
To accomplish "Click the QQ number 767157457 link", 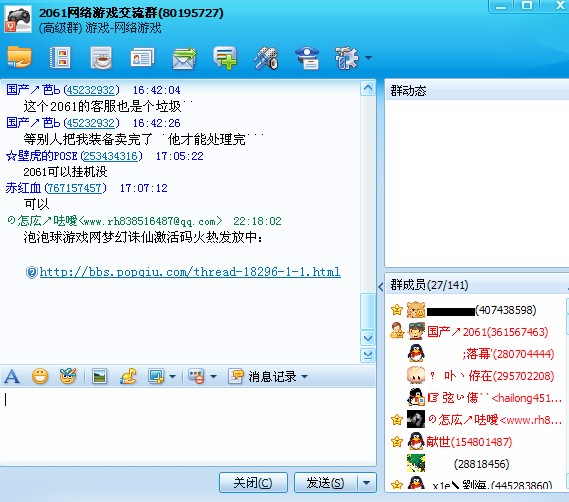I will point(74,188).
